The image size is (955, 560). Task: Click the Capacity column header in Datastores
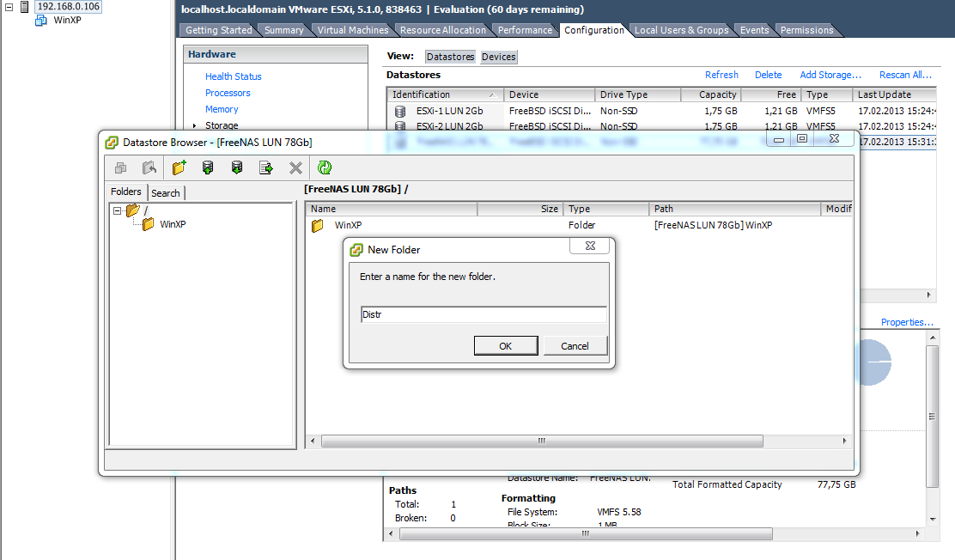point(711,94)
